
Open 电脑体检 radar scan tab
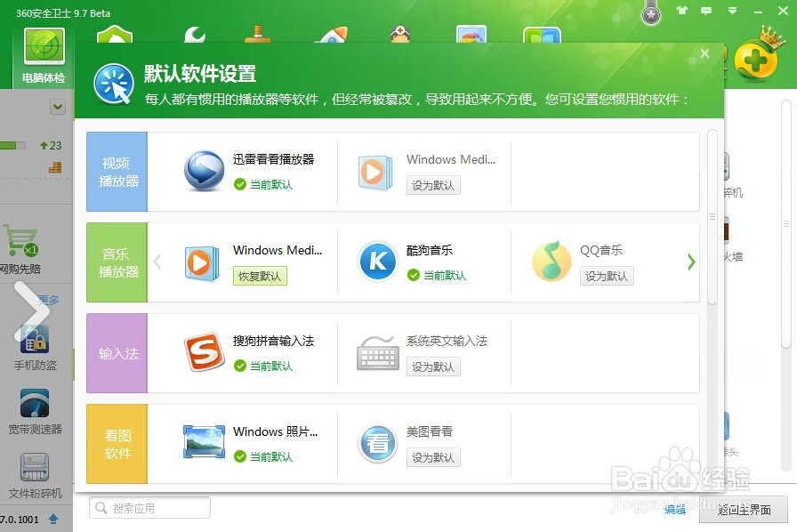point(44,56)
